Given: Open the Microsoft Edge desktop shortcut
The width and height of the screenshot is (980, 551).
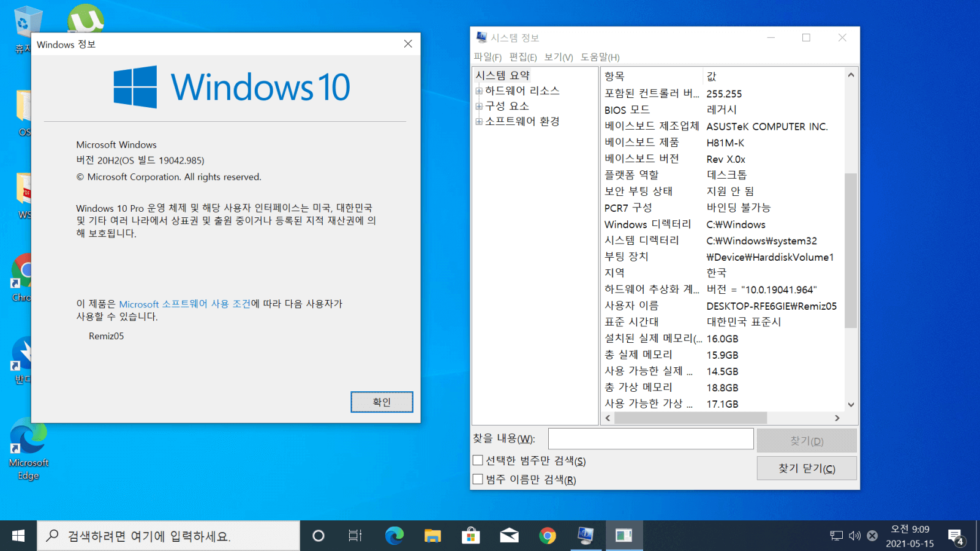Looking at the screenshot, I should [28, 449].
